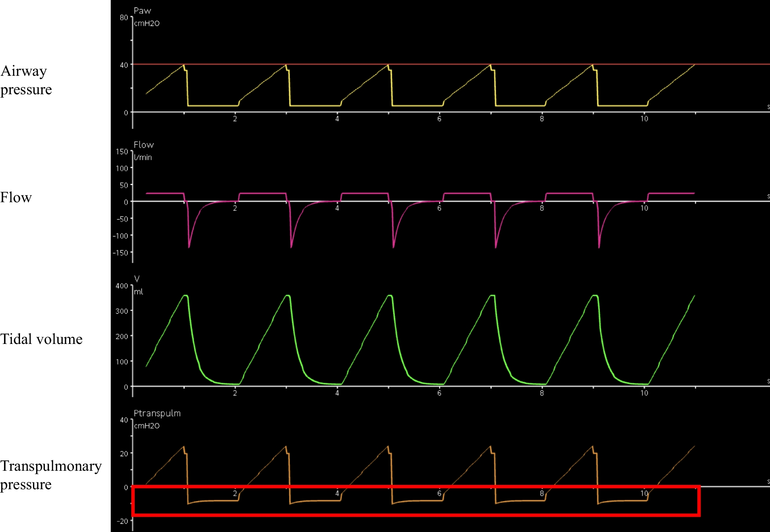Click the 'Ptranspulm' waveform title
The image size is (770, 532).
157,413
